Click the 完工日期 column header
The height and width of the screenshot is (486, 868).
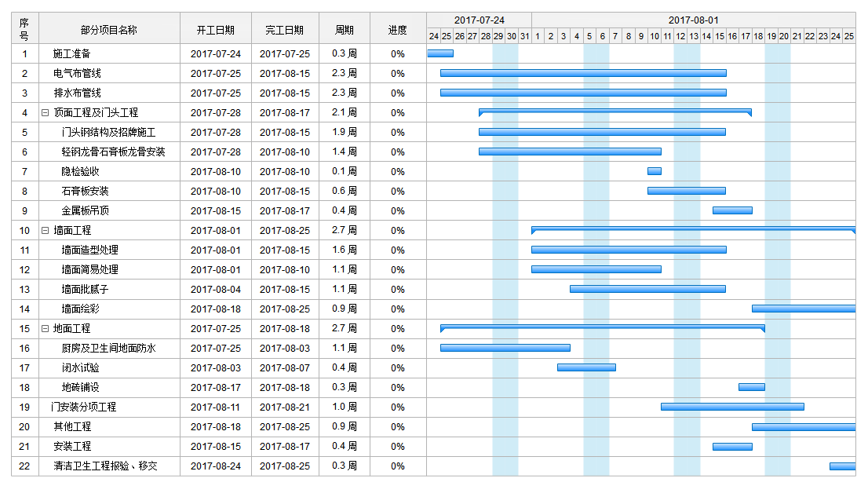[285, 30]
